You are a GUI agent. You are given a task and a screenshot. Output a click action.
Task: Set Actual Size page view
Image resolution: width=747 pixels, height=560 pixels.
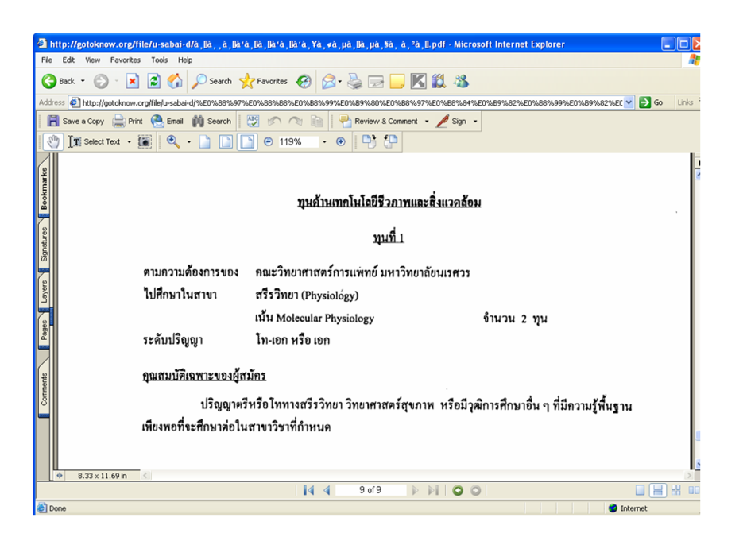[x=205, y=141]
